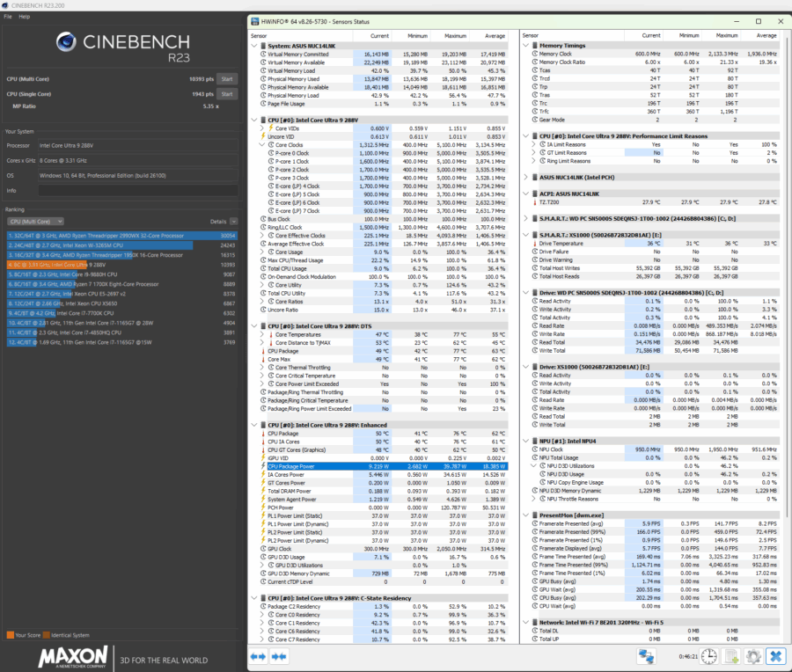Viewport: 792px width, 672px height.
Task: Click the sensor icon beside NPU Clock
Action: tap(535, 449)
